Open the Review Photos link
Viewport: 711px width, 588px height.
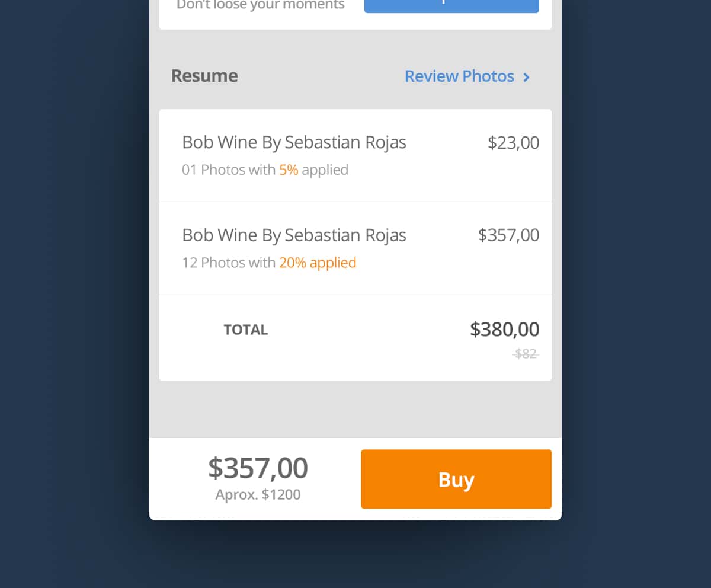[x=459, y=76]
